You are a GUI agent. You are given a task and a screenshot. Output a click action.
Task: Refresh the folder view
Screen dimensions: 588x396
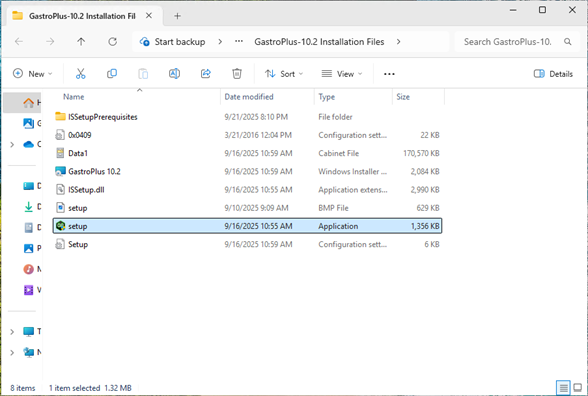coord(112,42)
